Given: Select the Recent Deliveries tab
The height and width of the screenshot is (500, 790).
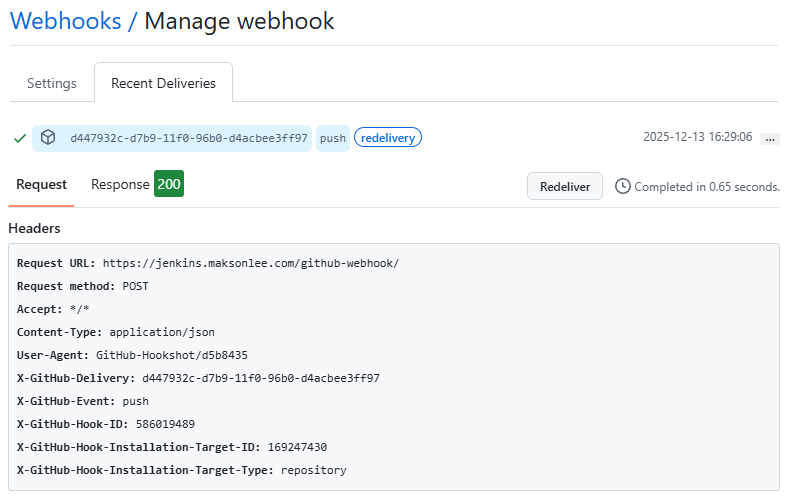Looking at the screenshot, I should 163,83.
